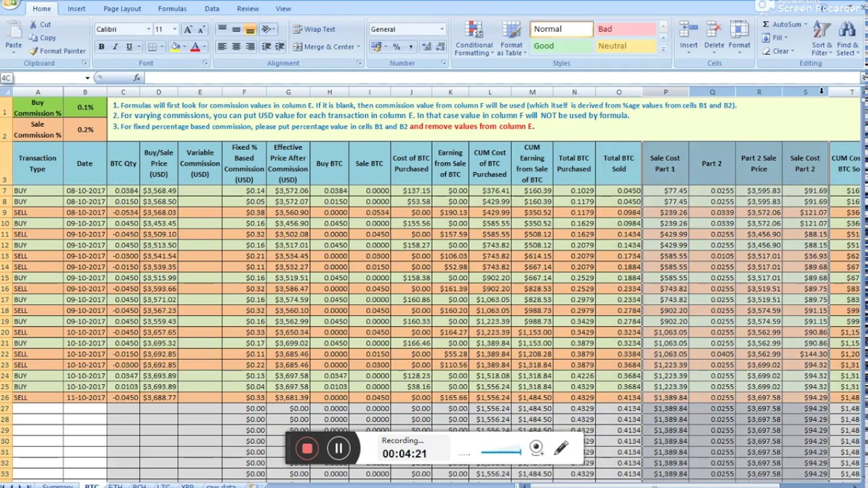Screen dimensions: 868x488
Task: Apply Comma Style icon
Action: pyautogui.click(x=410, y=47)
